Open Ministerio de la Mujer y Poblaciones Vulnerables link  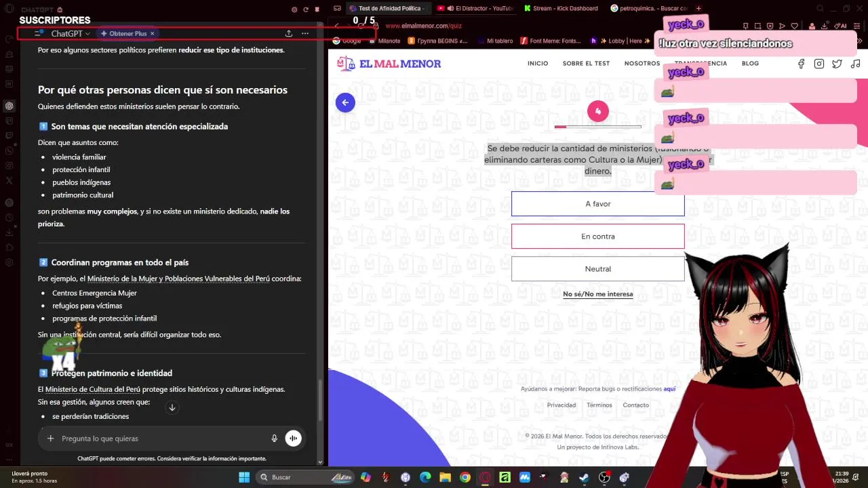click(178, 279)
